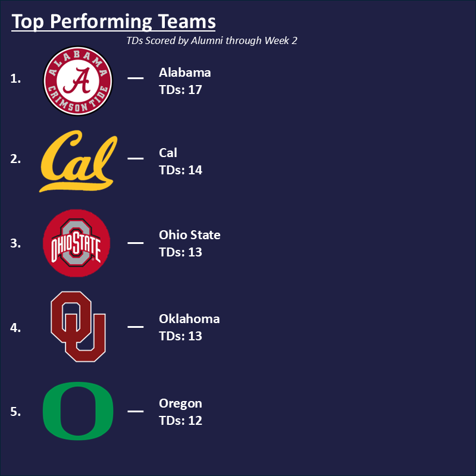Click rank number 1.
The height and width of the screenshot is (476, 476).
tap(15, 78)
